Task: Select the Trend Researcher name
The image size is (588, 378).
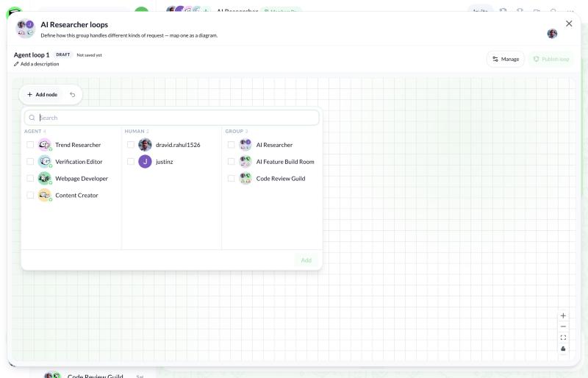Action: (78, 145)
